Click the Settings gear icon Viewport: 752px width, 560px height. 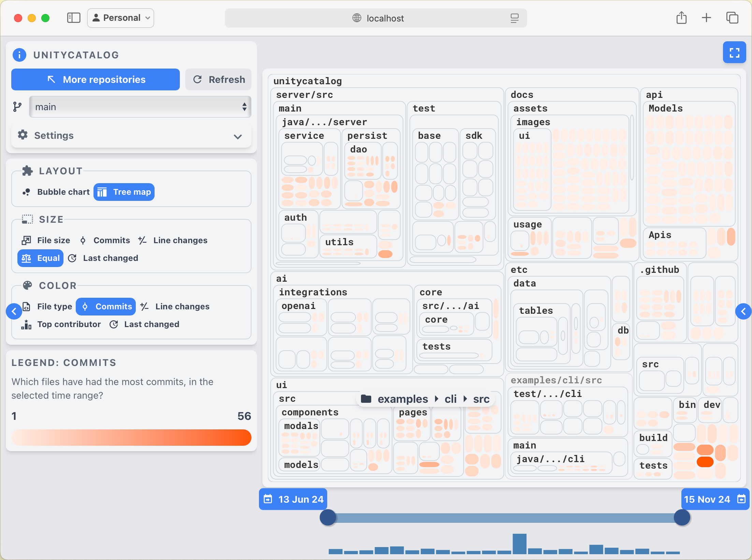[x=23, y=135]
